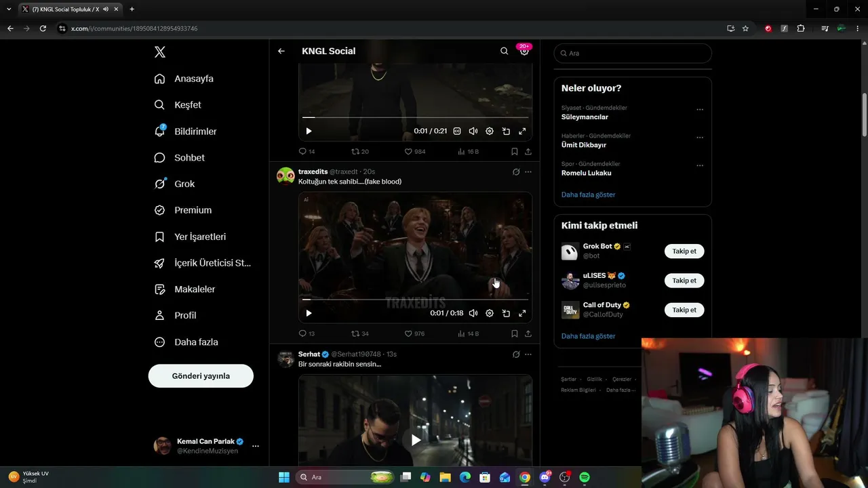Screen dimensions: 868x488
Task: Share the post with 976 likes
Action: click(528, 333)
